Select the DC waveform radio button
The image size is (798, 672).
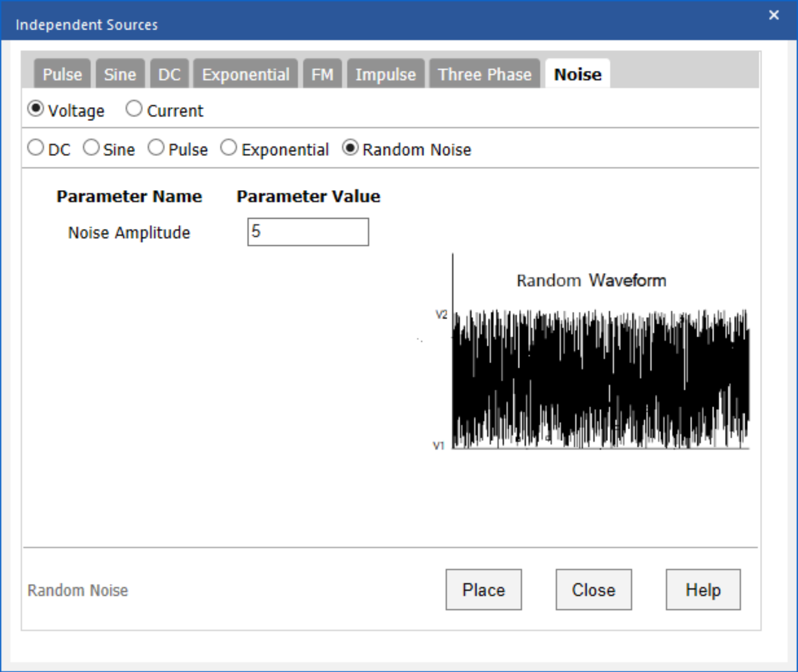[36, 148]
